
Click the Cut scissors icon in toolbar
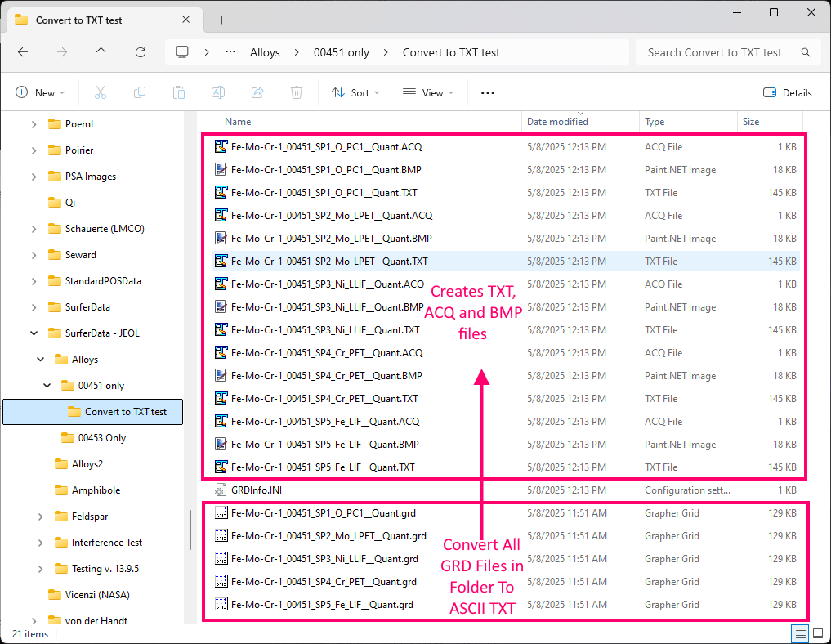coord(101,93)
